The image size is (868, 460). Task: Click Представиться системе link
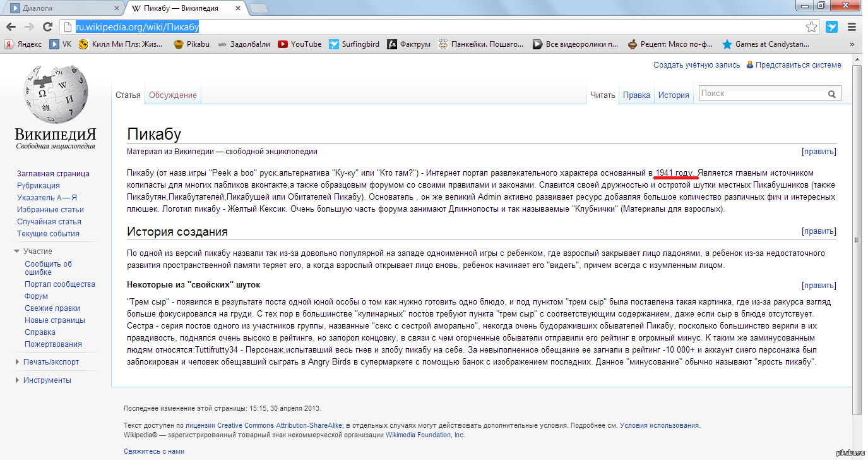click(798, 65)
